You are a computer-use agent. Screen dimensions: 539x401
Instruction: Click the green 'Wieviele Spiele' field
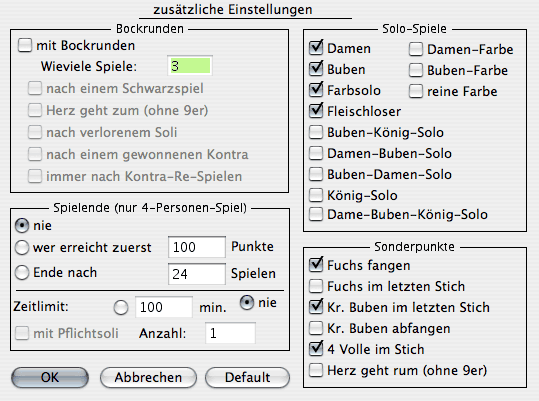[190, 66]
